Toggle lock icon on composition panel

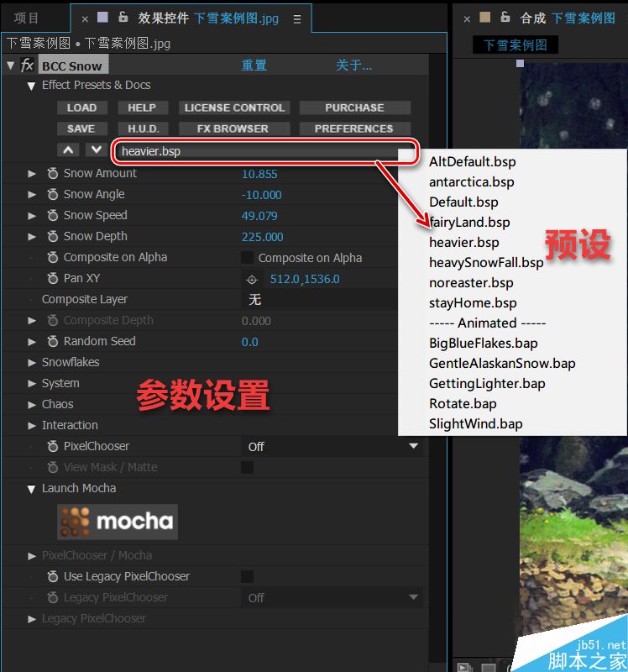point(505,17)
